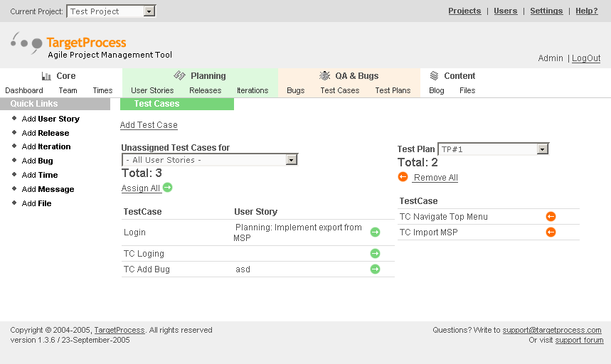The height and width of the screenshot is (364, 611).
Task: Click the green Assign All arrow icon
Action: click(168, 188)
